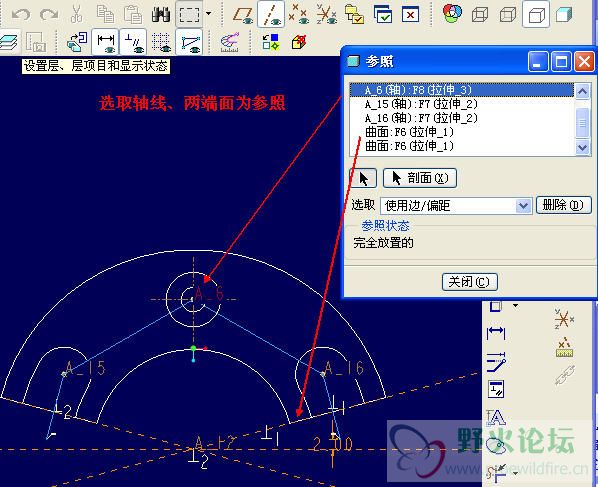Select A_15(轴):F7(拉伸_2) reference row
This screenshot has width=598, height=487.
point(461,104)
